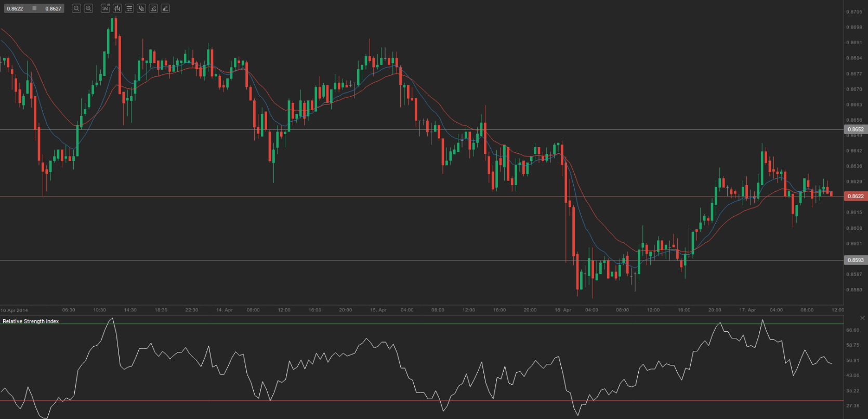This screenshot has height=419, width=868.
Task: Click the green RSI overbought level line
Action: (416, 324)
